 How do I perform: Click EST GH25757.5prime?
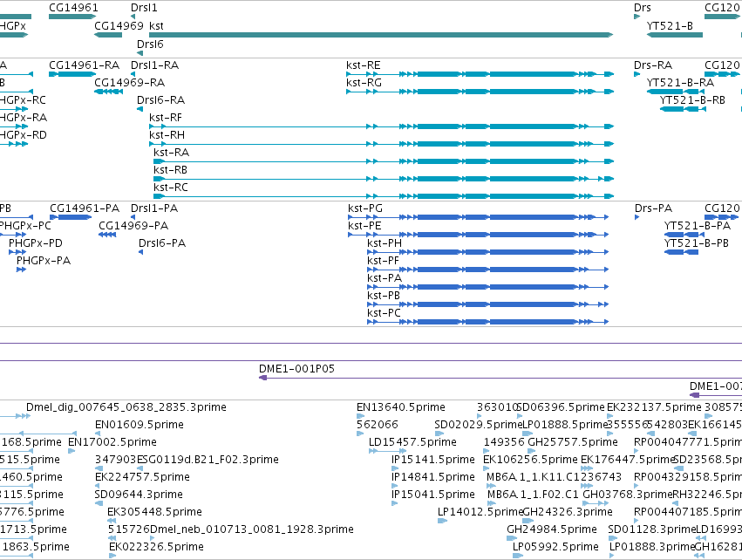click(x=573, y=442)
